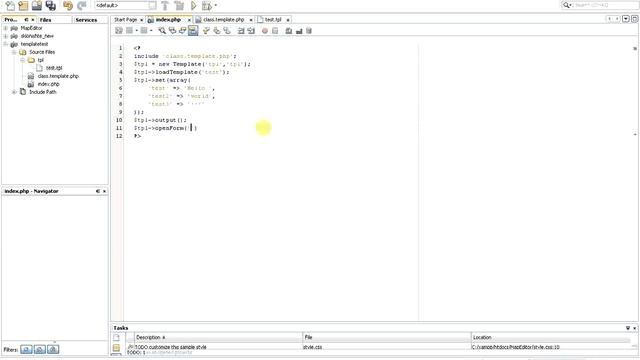The height and width of the screenshot is (360, 640).
Task: Open the <default> configuration combo box
Action: tap(126, 6)
